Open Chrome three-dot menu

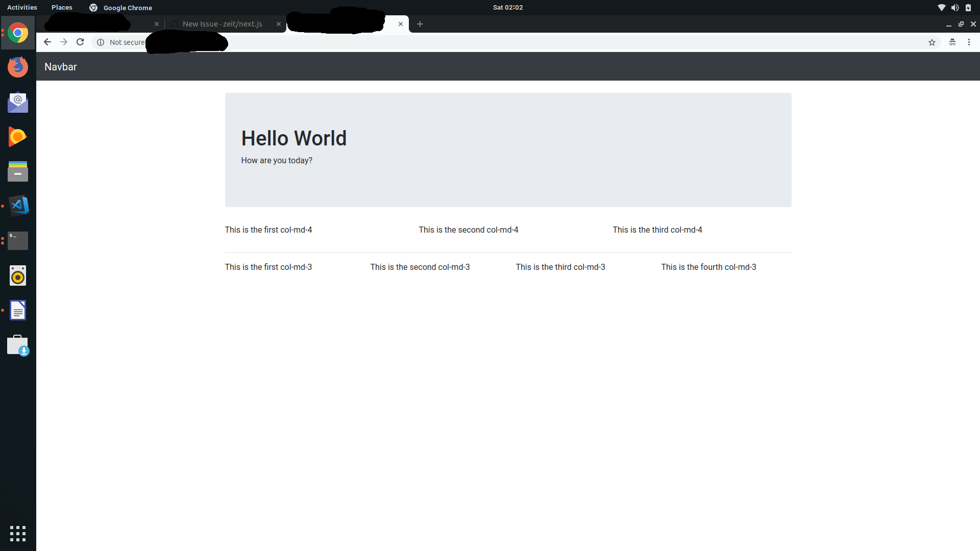(969, 42)
